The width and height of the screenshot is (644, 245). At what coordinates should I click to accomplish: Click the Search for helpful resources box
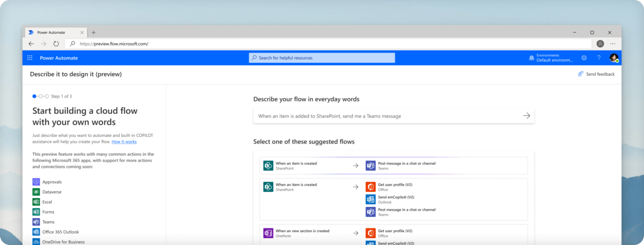coord(322,58)
